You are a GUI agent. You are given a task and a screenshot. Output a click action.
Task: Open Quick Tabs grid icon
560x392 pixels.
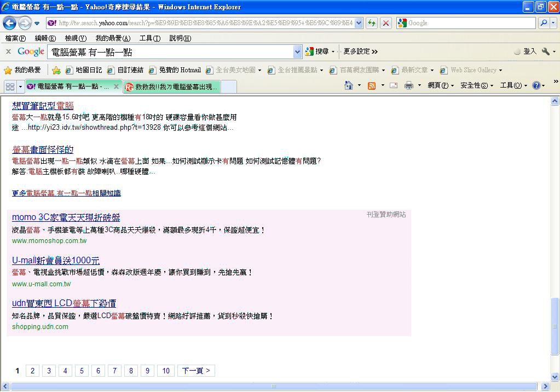point(10,87)
